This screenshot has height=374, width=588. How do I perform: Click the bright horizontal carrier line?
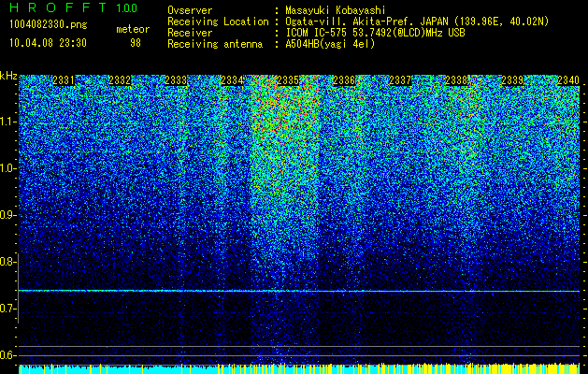(299, 291)
